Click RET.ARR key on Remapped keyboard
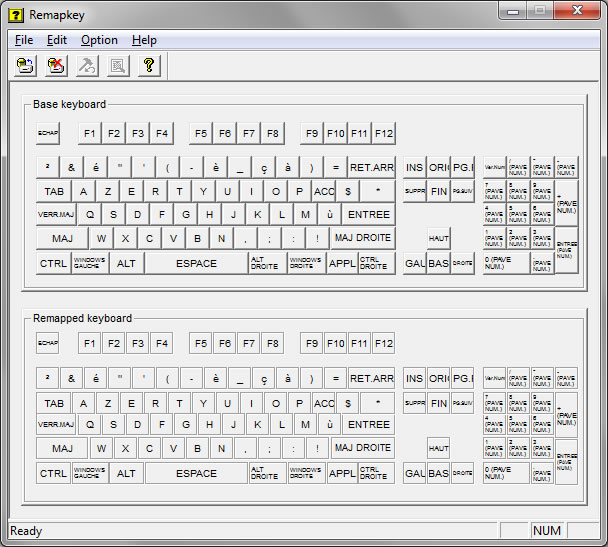The image size is (608, 547). [x=371, y=378]
